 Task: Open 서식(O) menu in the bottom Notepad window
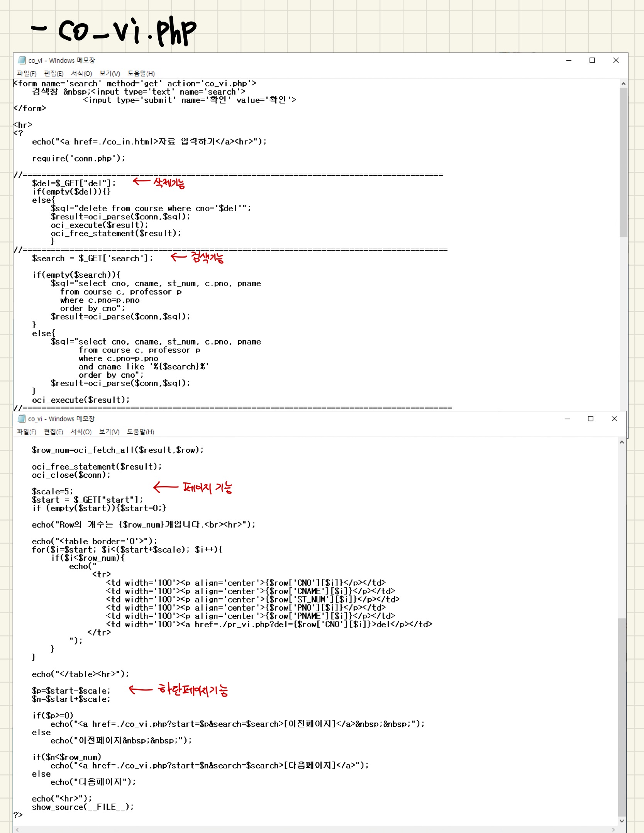(81, 432)
